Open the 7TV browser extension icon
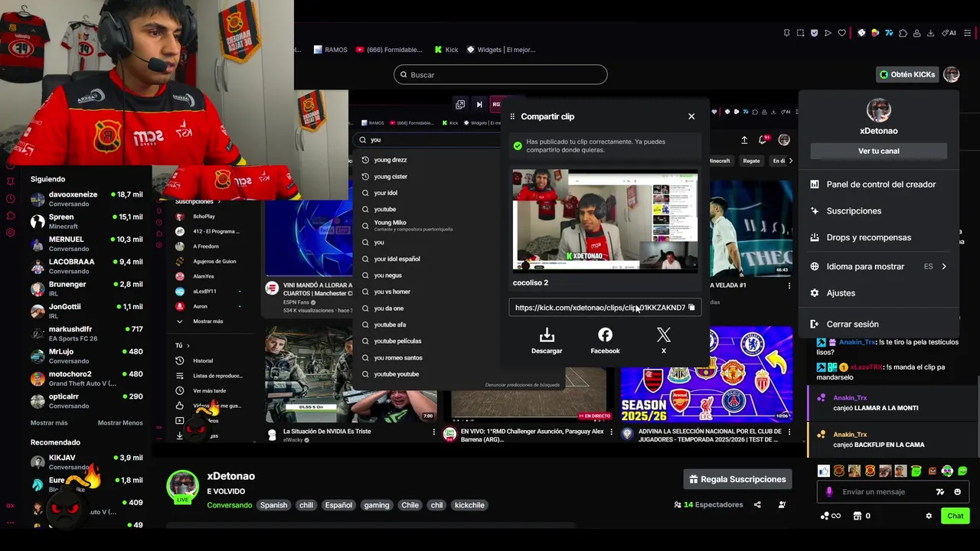 pyautogui.click(x=889, y=33)
